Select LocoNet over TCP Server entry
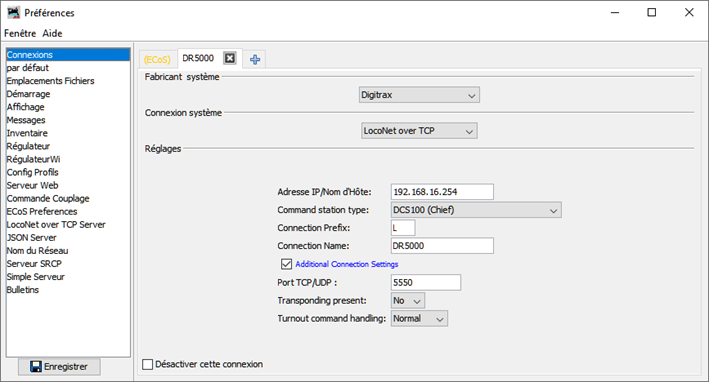709x382 pixels. pyautogui.click(x=68, y=225)
